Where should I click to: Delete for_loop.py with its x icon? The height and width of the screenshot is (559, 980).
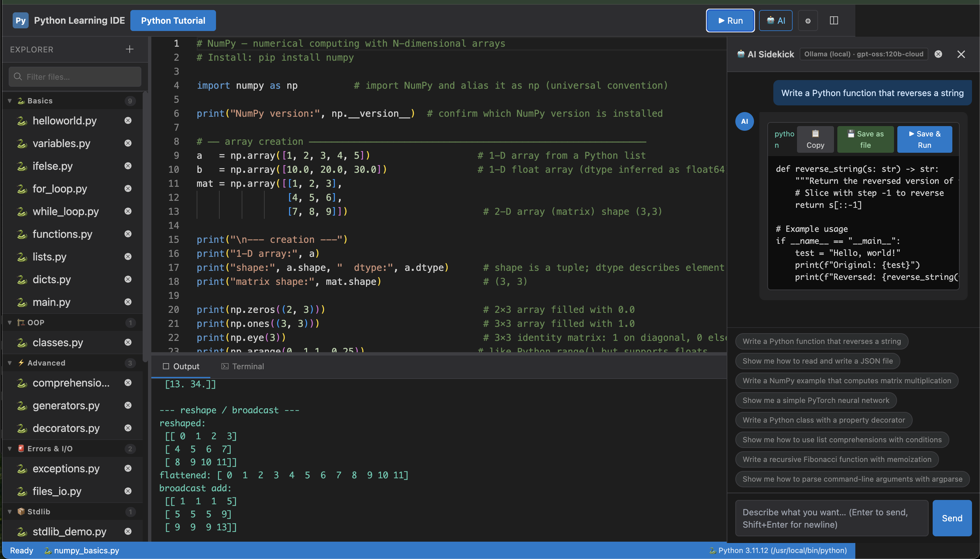click(x=128, y=188)
